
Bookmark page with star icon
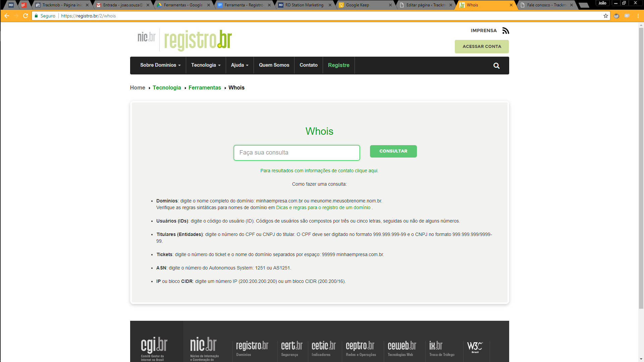605,16
